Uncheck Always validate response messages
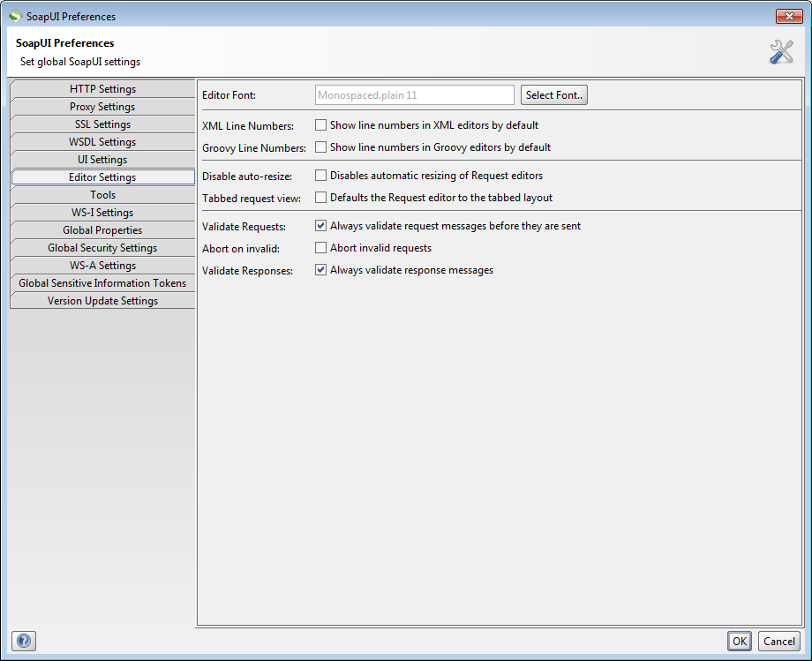This screenshot has height=661, width=812. pos(321,270)
